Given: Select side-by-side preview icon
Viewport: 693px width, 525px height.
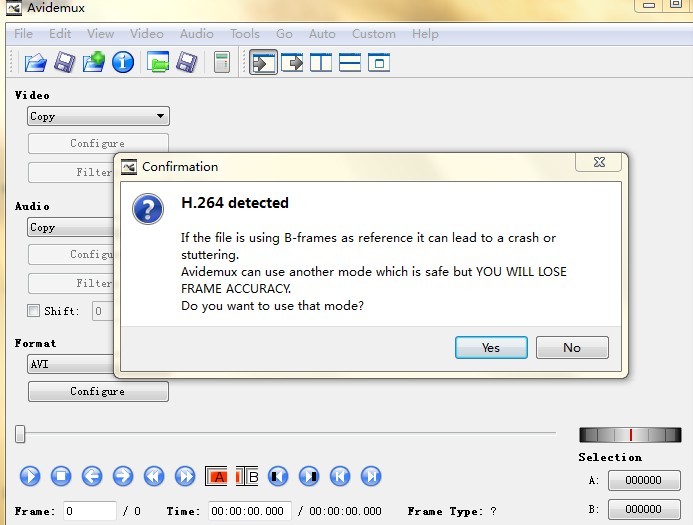Looking at the screenshot, I should point(321,62).
